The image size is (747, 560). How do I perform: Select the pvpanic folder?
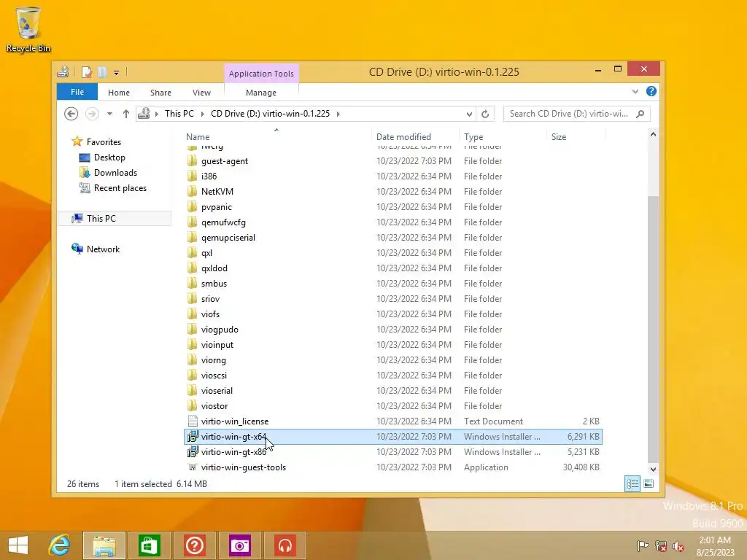click(x=216, y=206)
